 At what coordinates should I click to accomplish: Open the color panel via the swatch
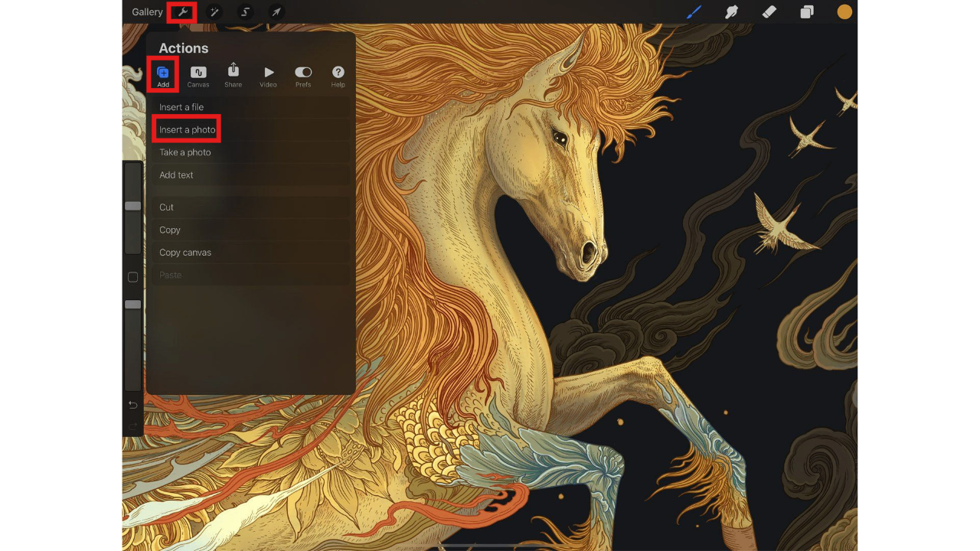click(x=844, y=11)
